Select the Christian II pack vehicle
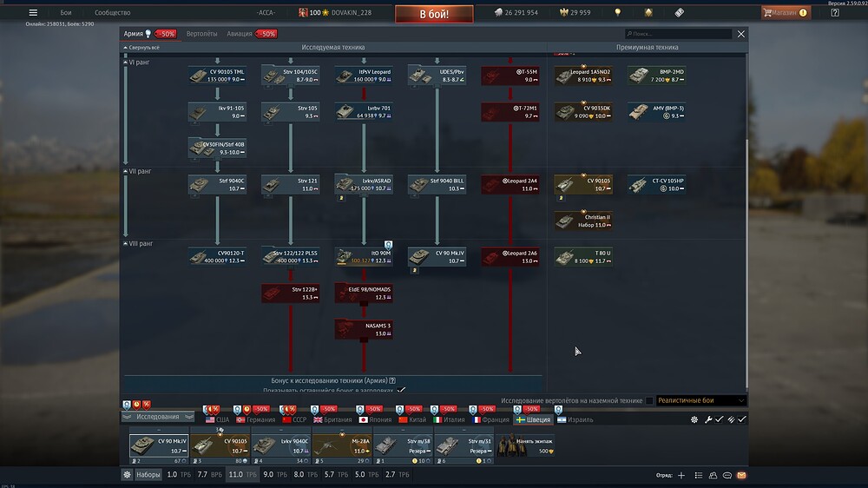The height and width of the screenshot is (488, 868). tap(583, 221)
